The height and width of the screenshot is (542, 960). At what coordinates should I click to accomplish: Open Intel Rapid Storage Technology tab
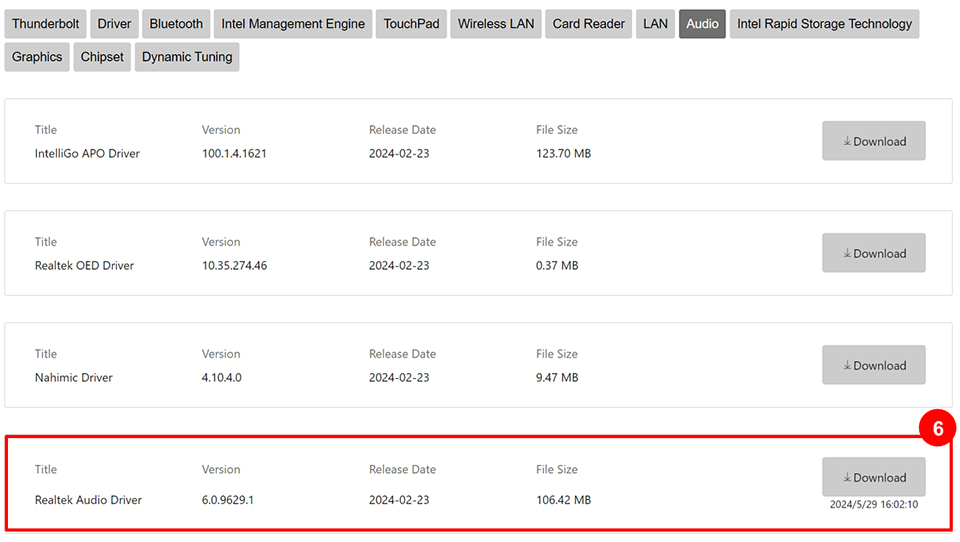(x=824, y=24)
